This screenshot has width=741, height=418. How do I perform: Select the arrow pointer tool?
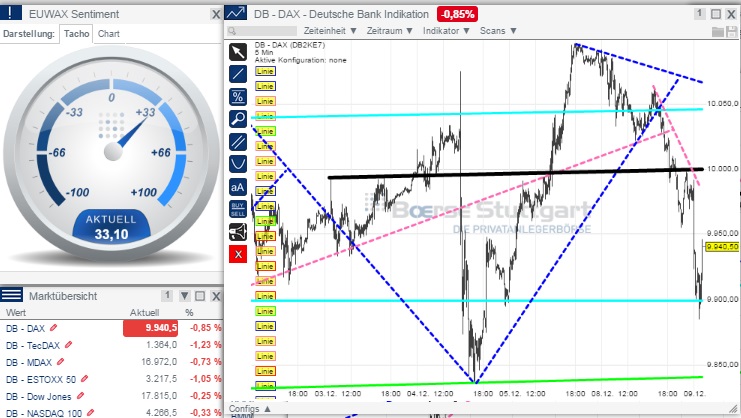tap(238, 52)
